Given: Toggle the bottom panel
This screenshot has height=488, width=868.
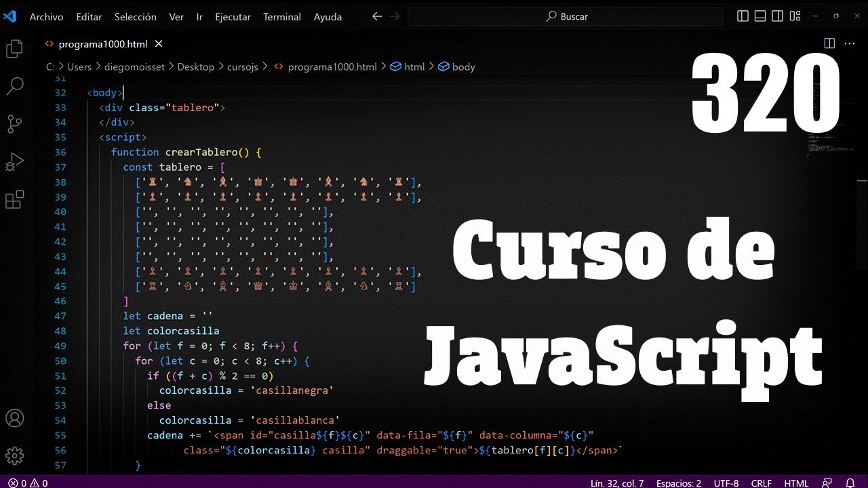Looking at the screenshot, I should click(x=761, y=16).
